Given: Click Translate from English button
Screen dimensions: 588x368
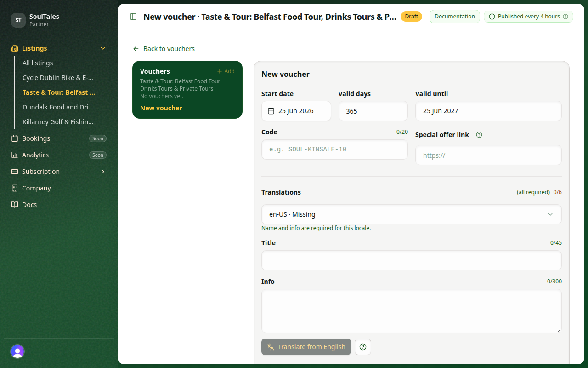Looking at the screenshot, I should pyautogui.click(x=306, y=347).
